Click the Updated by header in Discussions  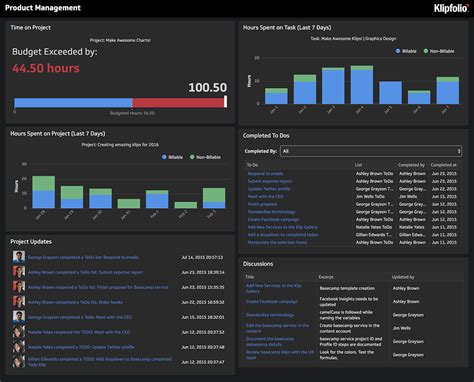pos(403,277)
